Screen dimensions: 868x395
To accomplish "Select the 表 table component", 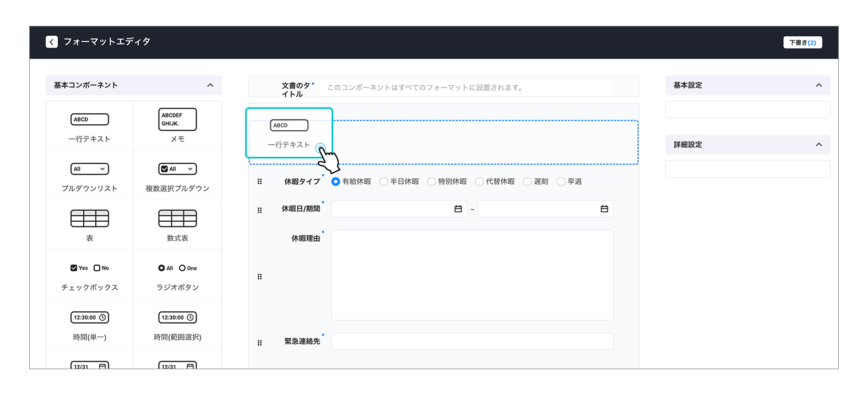I will point(90,225).
